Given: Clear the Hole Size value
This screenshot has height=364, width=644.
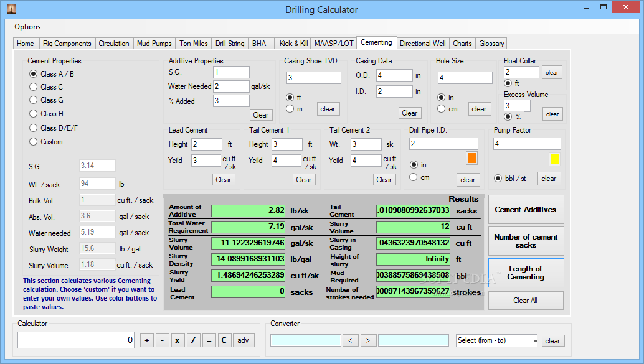Looking at the screenshot, I should pyautogui.click(x=480, y=109).
